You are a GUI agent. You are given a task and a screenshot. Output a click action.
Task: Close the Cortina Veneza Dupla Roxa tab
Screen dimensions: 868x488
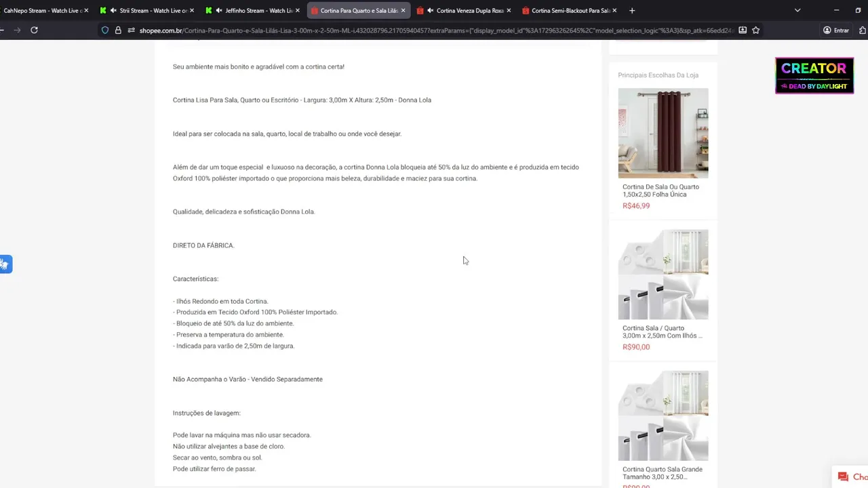pos(509,10)
